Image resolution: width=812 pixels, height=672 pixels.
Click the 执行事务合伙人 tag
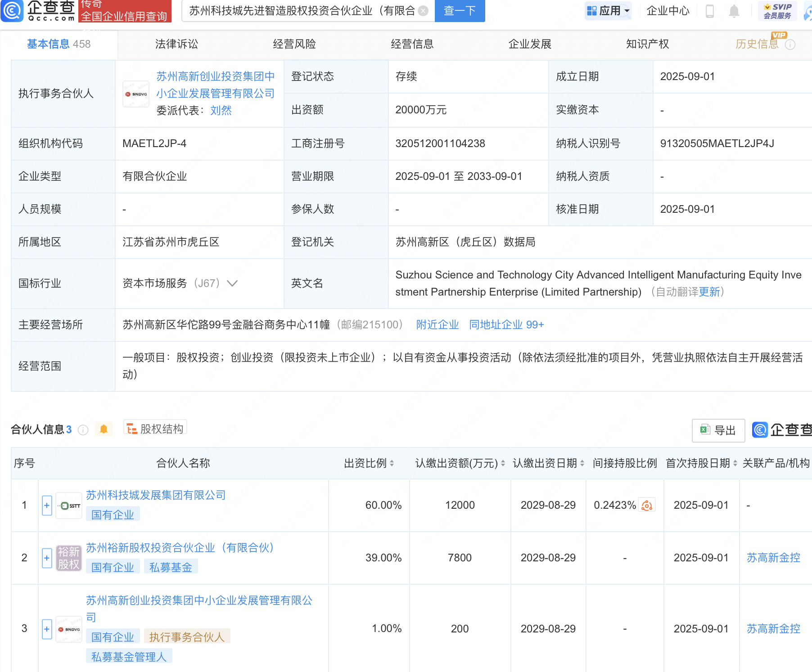187,637
